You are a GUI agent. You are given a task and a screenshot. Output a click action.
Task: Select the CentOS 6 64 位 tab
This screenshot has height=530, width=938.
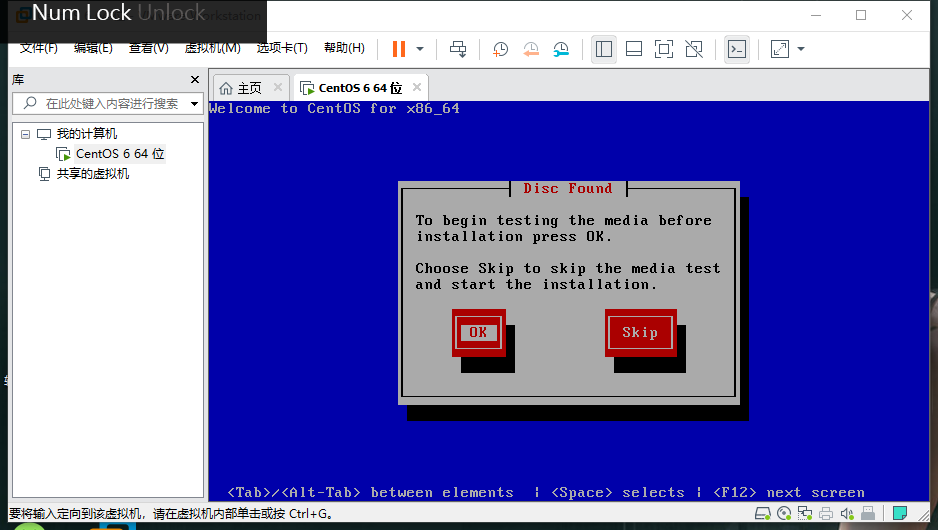tap(360, 88)
